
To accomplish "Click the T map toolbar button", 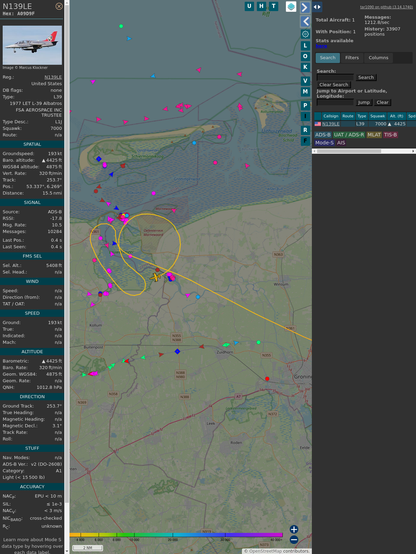I will point(273,6).
